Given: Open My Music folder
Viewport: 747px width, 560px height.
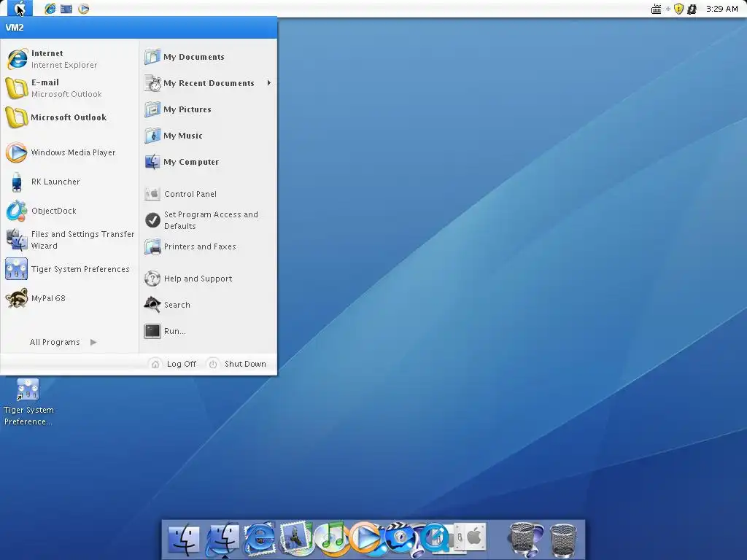Looking at the screenshot, I should click(x=208, y=136).
